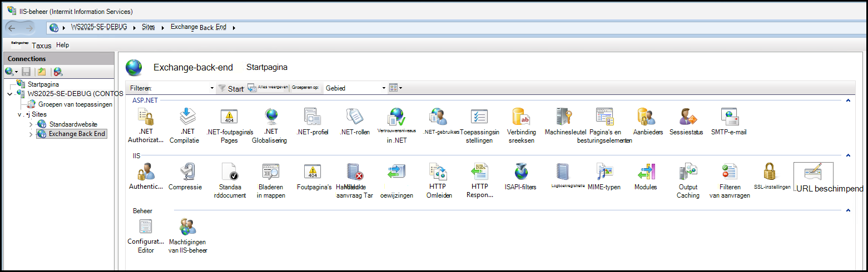
Task: Click the Connections create connection icon
Action: point(10,72)
